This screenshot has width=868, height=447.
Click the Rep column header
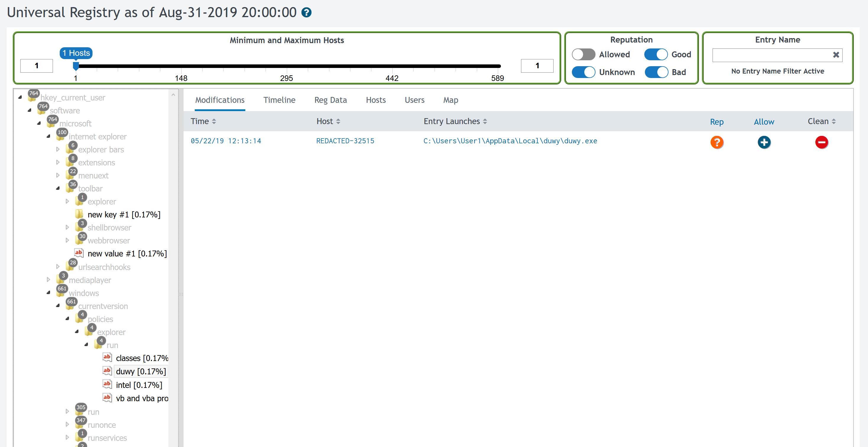click(717, 122)
